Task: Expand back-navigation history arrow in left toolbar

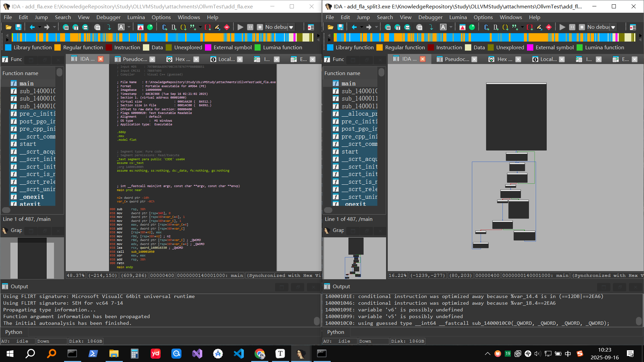Action: coord(40,27)
